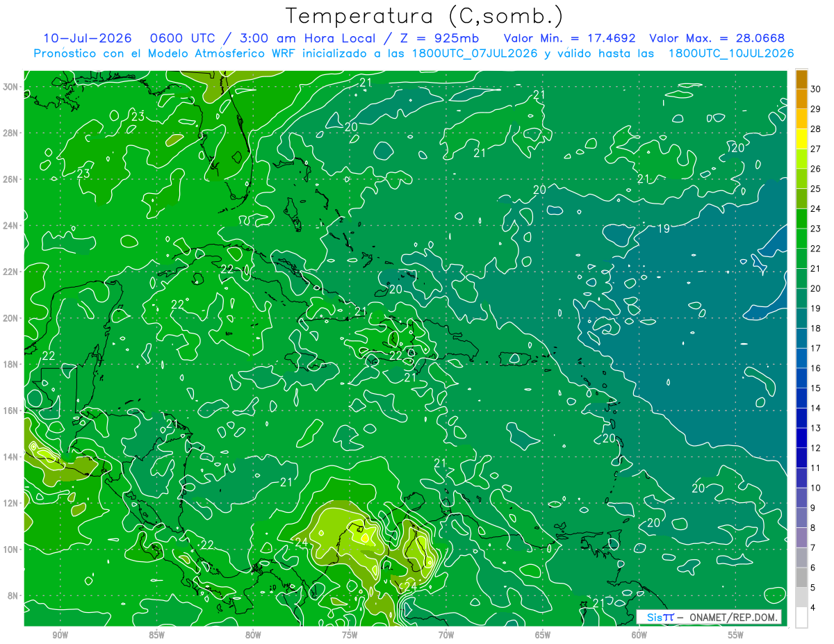Screen dimensions: 834x644
Task: Click the color bar label '11'
Action: click(x=816, y=468)
